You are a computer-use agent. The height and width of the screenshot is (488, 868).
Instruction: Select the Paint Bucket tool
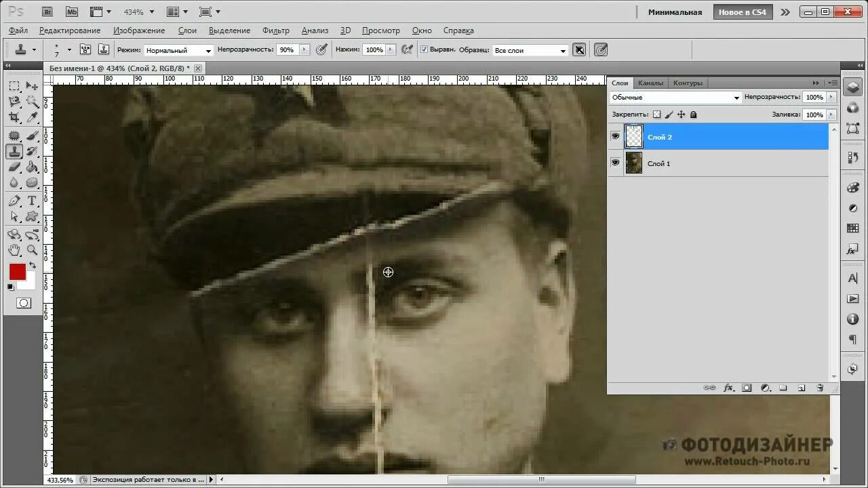click(x=32, y=167)
